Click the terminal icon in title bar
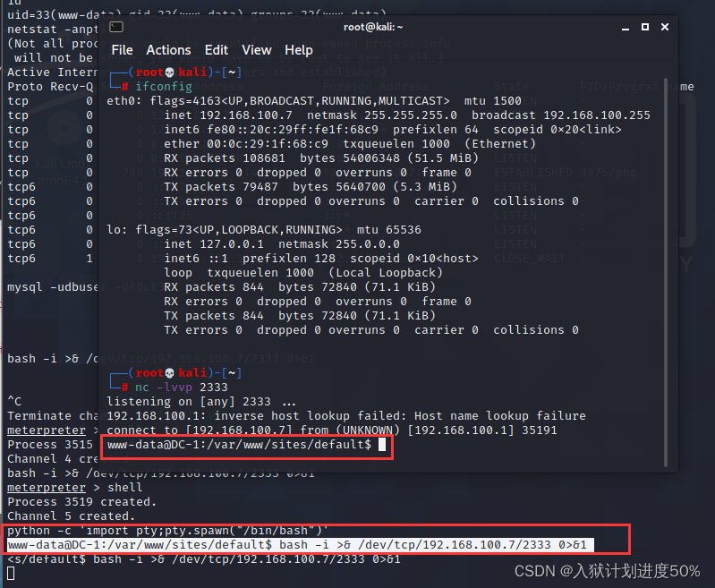The image size is (715, 588). click(x=116, y=27)
